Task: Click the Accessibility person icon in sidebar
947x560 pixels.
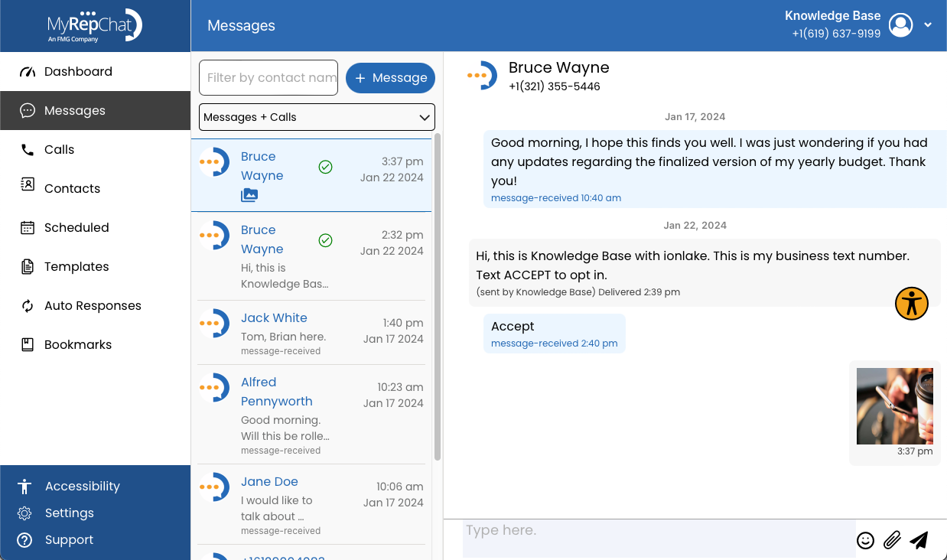Action: pyautogui.click(x=24, y=487)
